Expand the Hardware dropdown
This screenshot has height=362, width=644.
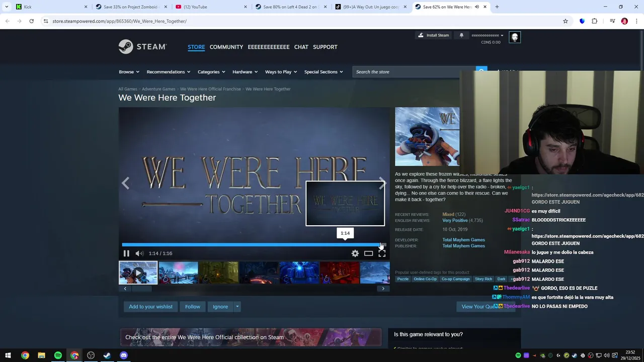(x=245, y=72)
